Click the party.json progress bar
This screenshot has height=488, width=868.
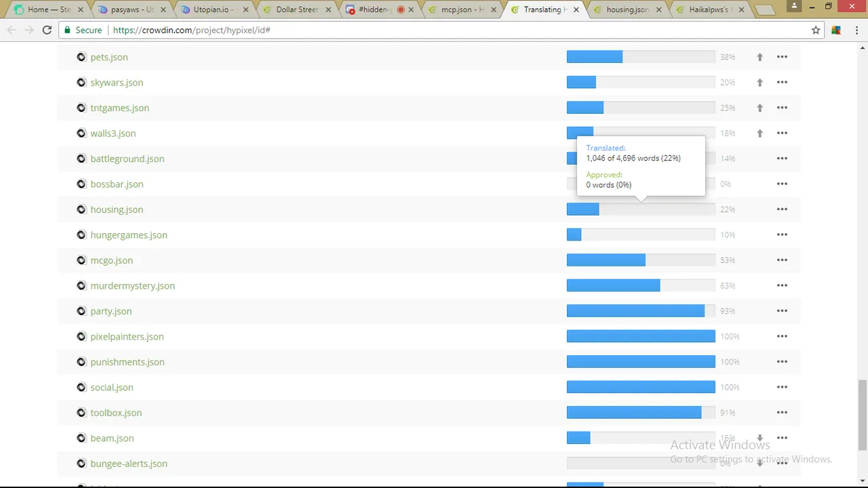[x=641, y=311]
